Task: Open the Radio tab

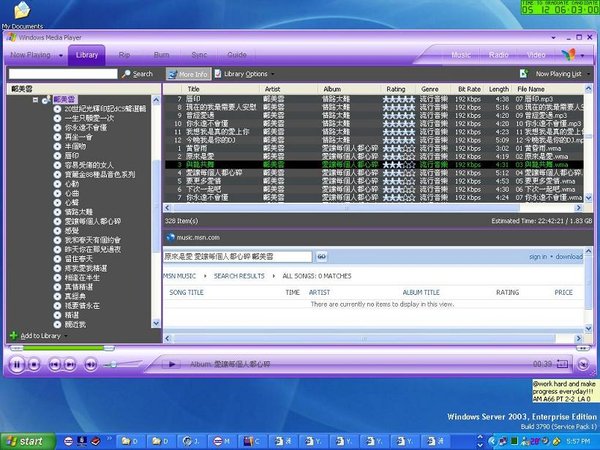Action: [x=499, y=55]
